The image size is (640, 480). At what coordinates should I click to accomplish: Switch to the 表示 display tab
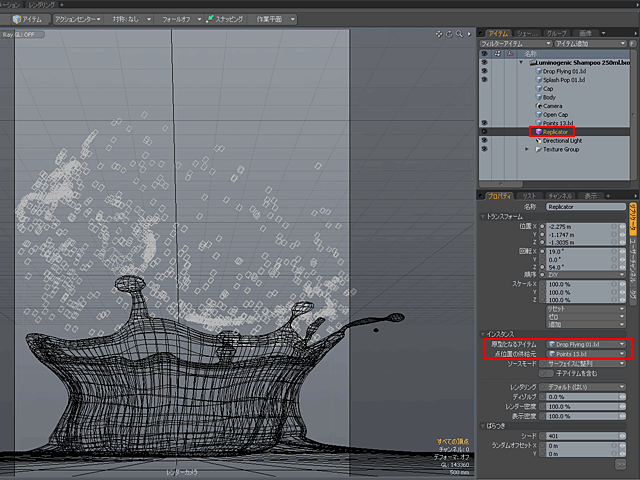click(x=590, y=196)
